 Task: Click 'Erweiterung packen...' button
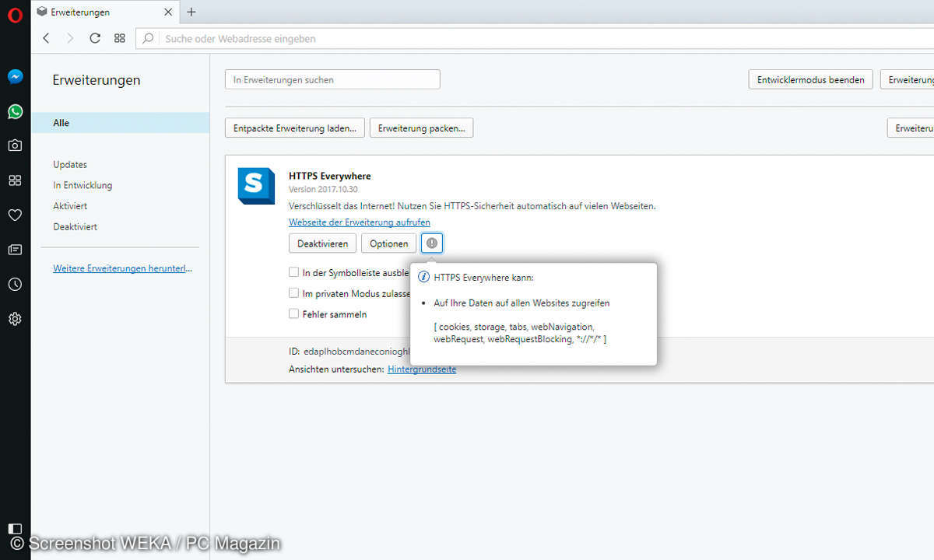(421, 128)
